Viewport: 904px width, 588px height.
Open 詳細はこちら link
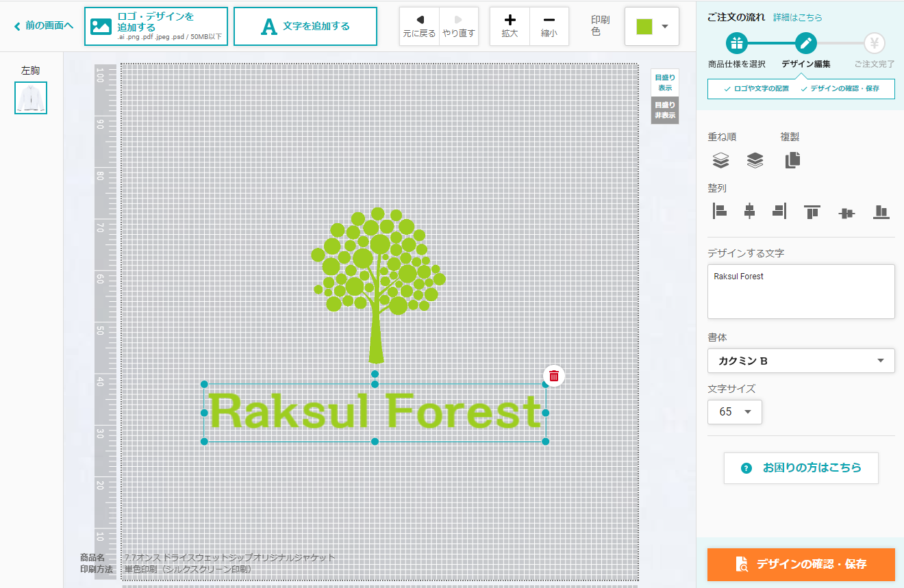tap(798, 17)
